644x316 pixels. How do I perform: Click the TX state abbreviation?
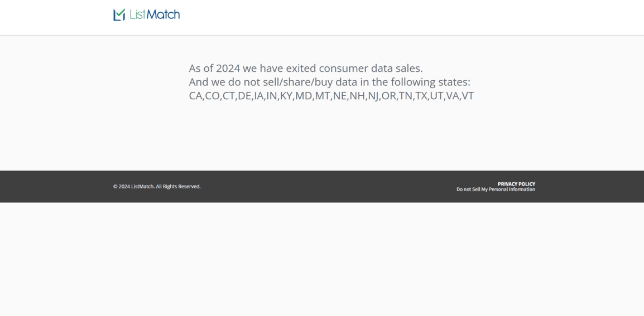(x=421, y=96)
